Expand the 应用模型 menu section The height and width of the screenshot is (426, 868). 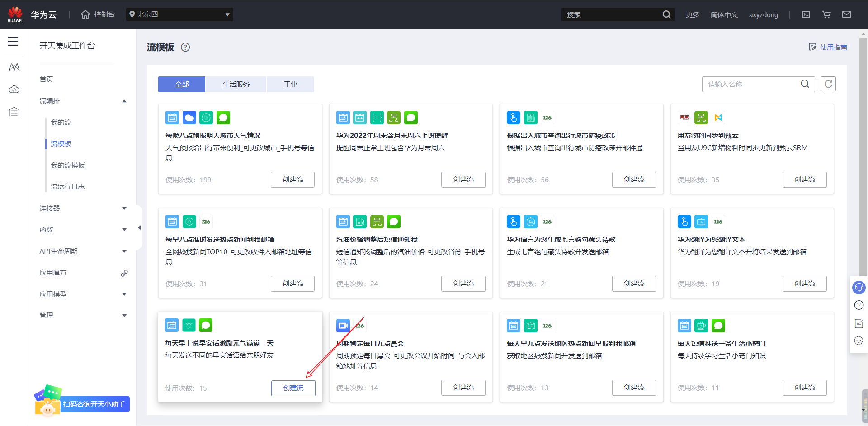point(124,294)
